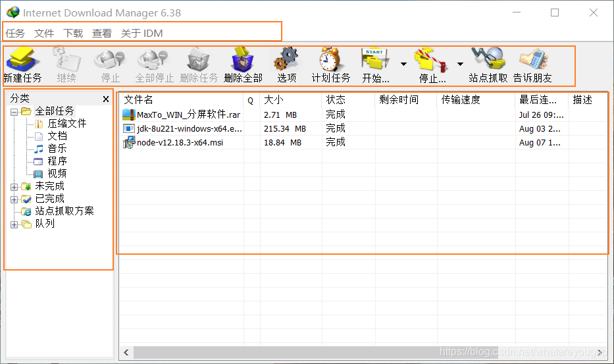This screenshot has height=364, width=614.
Task: Sort by the 文件名 column header
Action: coord(181,100)
